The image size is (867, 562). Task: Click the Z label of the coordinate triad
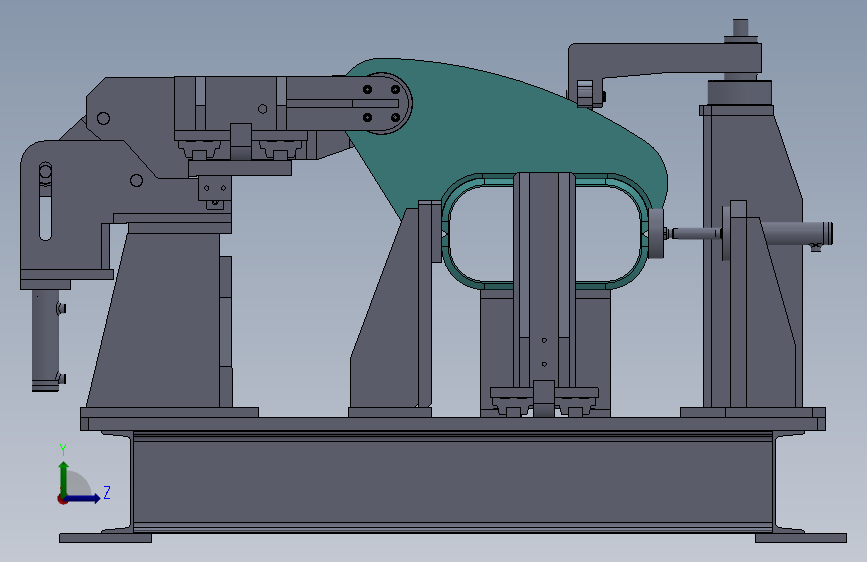click(107, 492)
